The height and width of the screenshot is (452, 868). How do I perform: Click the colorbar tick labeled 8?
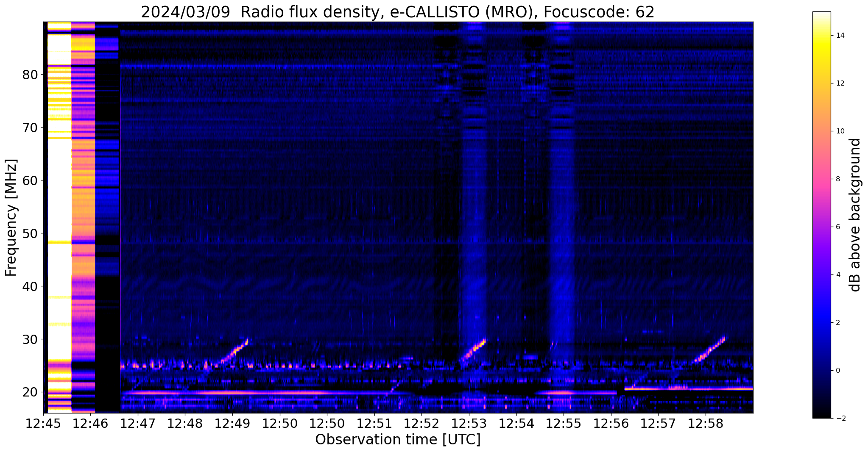tap(839, 179)
